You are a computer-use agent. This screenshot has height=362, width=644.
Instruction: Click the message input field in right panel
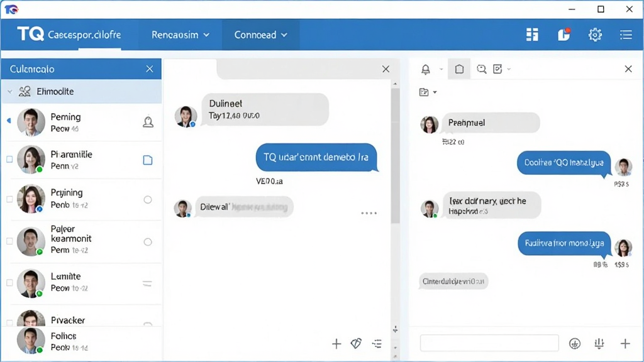pos(489,343)
